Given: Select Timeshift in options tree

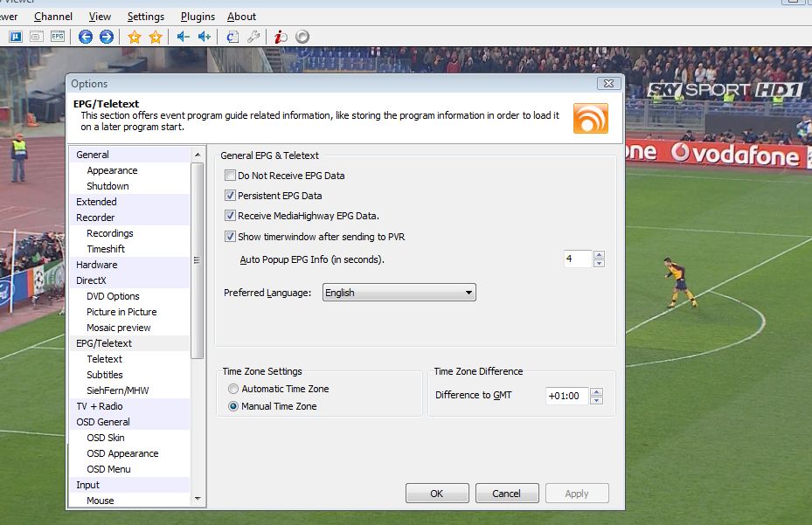Looking at the screenshot, I should (106, 249).
